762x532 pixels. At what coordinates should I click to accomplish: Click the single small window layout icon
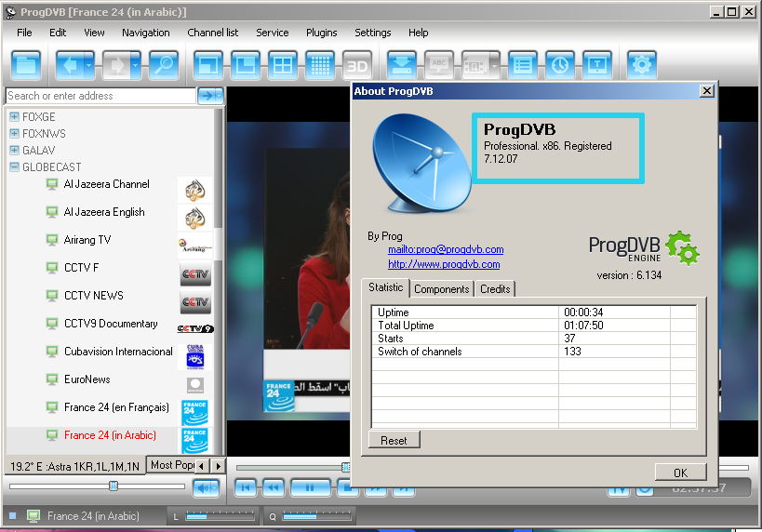(x=208, y=64)
